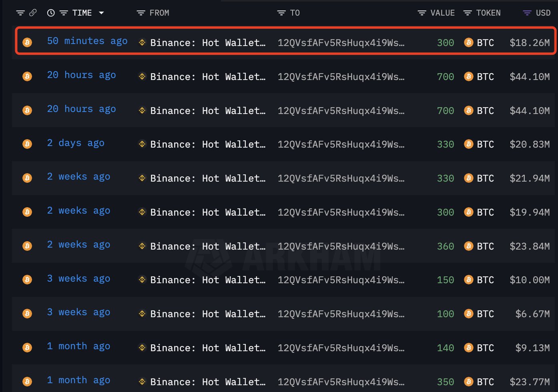Open '1 month ago' link for 140 BTC

click(78, 346)
